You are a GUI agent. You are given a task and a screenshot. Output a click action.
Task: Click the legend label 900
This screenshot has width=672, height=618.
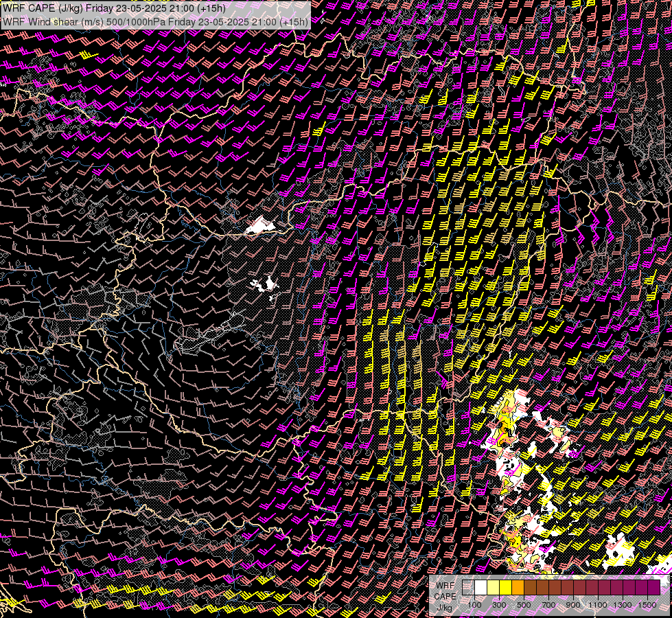click(573, 605)
